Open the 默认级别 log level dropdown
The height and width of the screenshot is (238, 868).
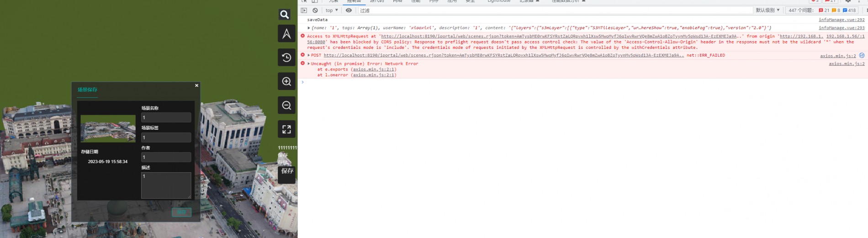pyautogui.click(x=767, y=10)
